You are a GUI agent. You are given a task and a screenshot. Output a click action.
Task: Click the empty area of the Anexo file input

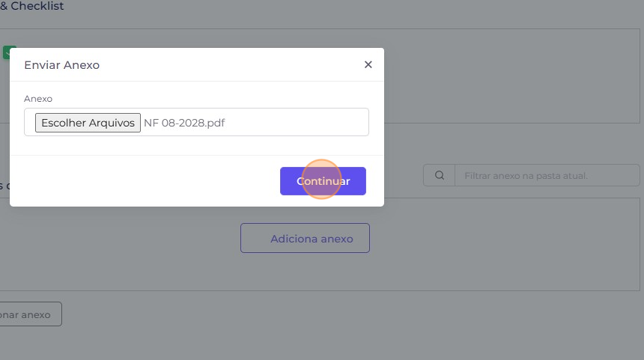296,122
